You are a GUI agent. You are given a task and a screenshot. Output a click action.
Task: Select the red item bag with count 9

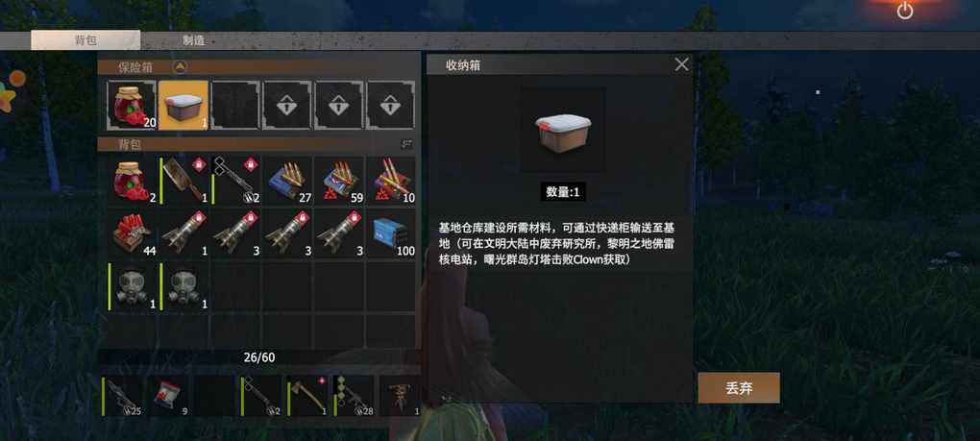pyautogui.click(x=168, y=396)
